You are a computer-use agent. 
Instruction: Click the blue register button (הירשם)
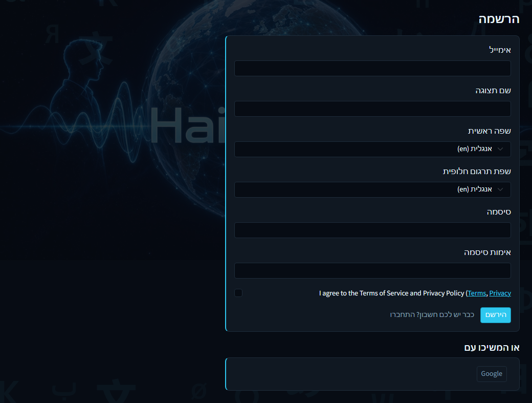495,315
